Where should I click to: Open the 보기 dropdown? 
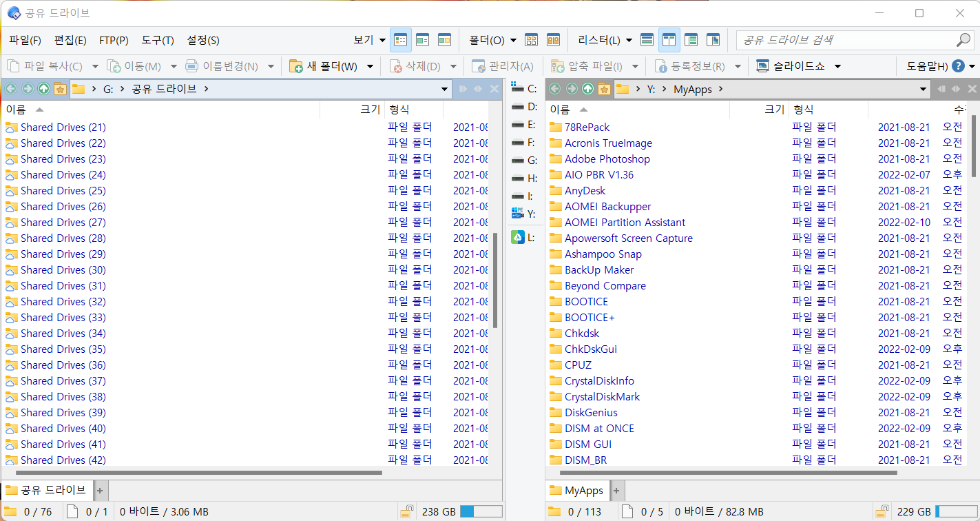[369, 40]
